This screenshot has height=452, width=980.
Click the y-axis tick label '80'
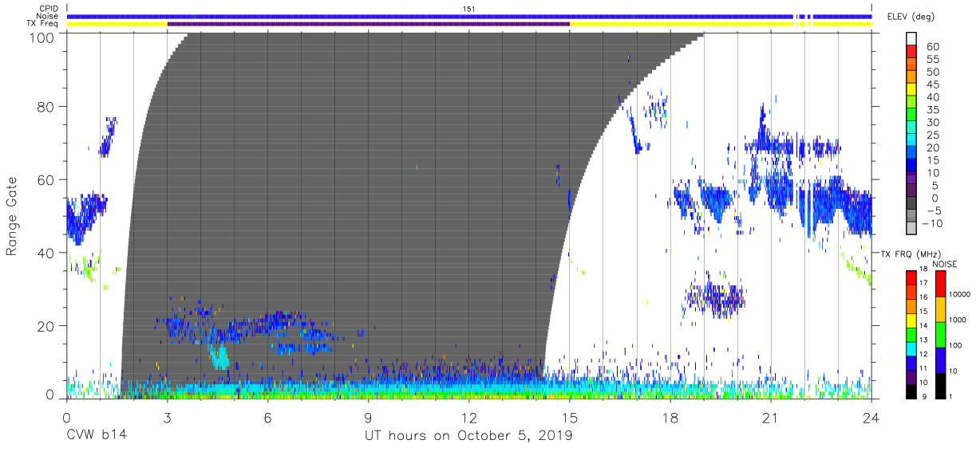tap(46, 106)
